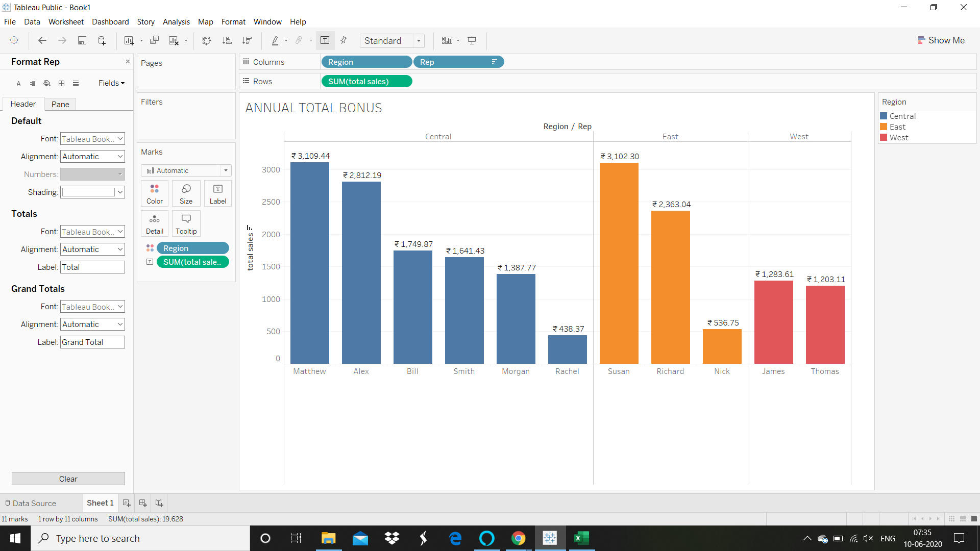
Task: Add a new data source from the toolbar
Action: pyautogui.click(x=102, y=40)
